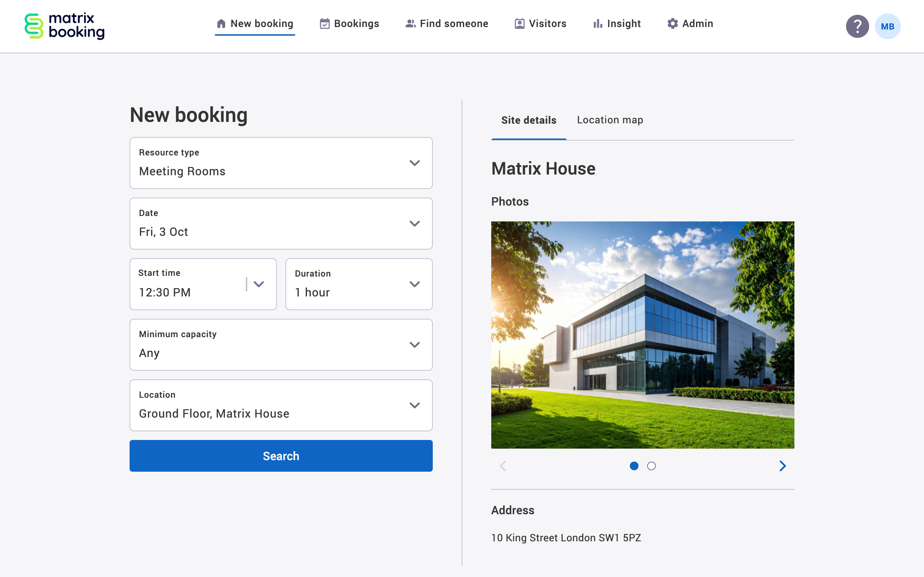
Task: Select the Site details tab
Action: [x=528, y=120]
